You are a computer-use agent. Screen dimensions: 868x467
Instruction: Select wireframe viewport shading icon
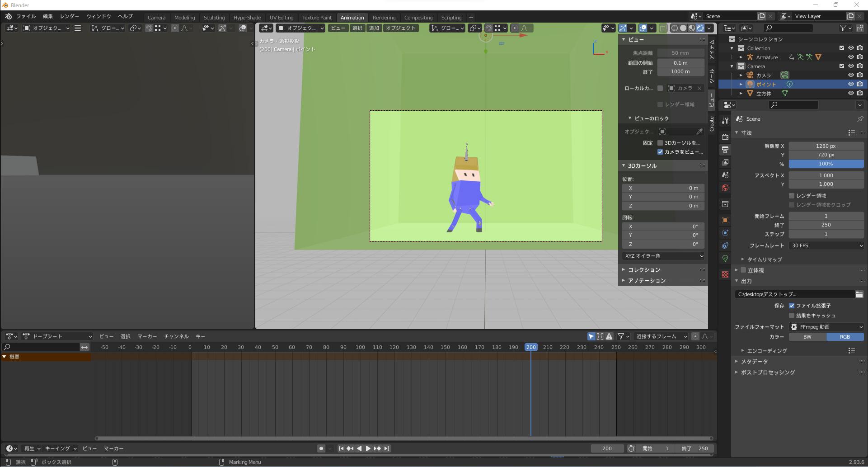[675, 28]
